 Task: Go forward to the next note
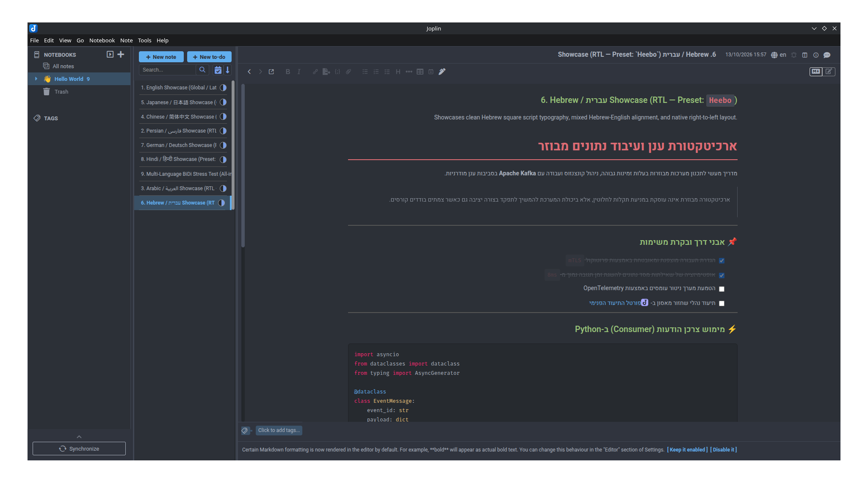[x=260, y=72]
